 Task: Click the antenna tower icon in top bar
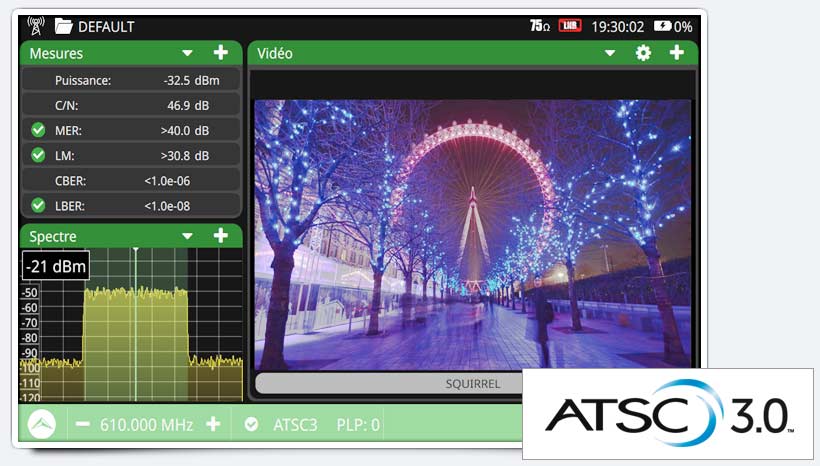(36, 26)
